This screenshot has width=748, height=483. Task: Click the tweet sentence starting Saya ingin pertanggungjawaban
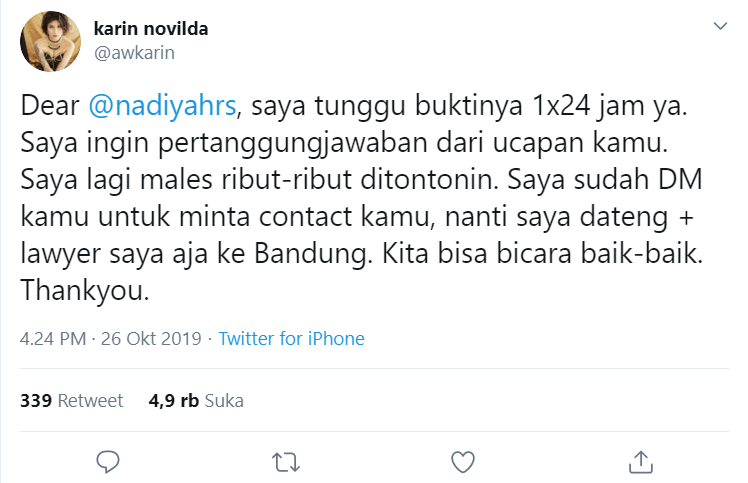point(344,143)
